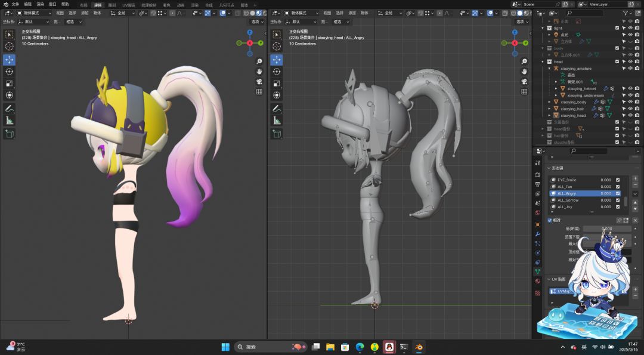Viewport: 644px width, 355px height.
Task: Open the Modifiers wrench properties tab
Action: (538, 234)
